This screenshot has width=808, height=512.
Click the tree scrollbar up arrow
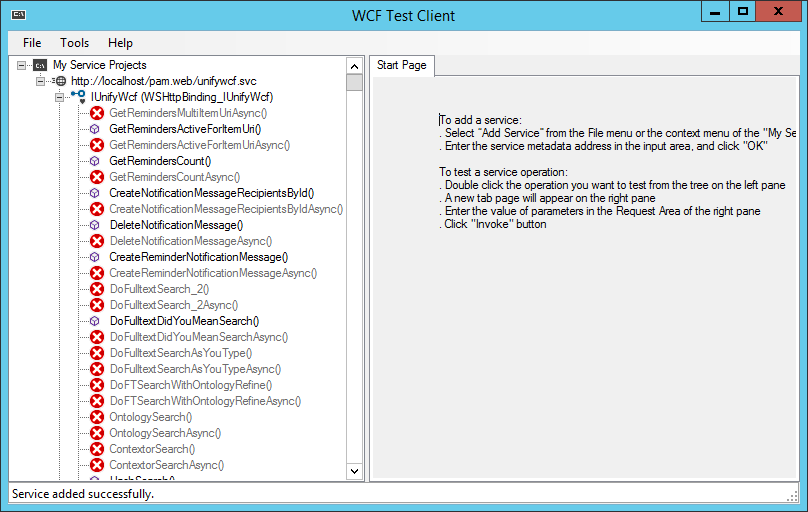point(354,66)
